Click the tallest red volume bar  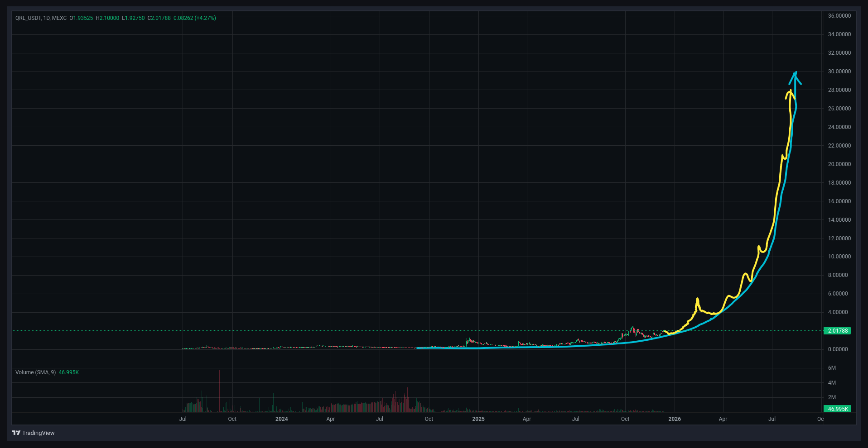(219, 391)
